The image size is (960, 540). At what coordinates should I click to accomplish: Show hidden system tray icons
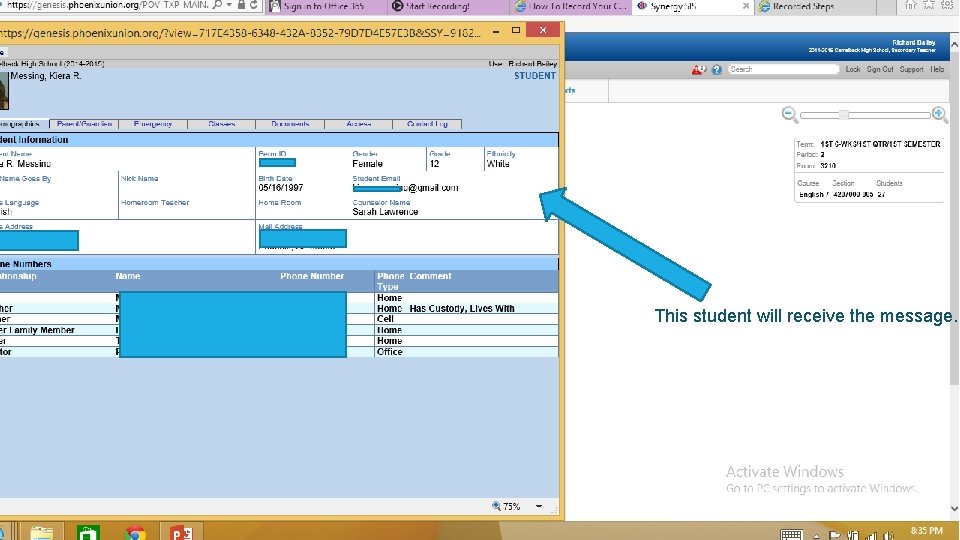tap(817, 536)
